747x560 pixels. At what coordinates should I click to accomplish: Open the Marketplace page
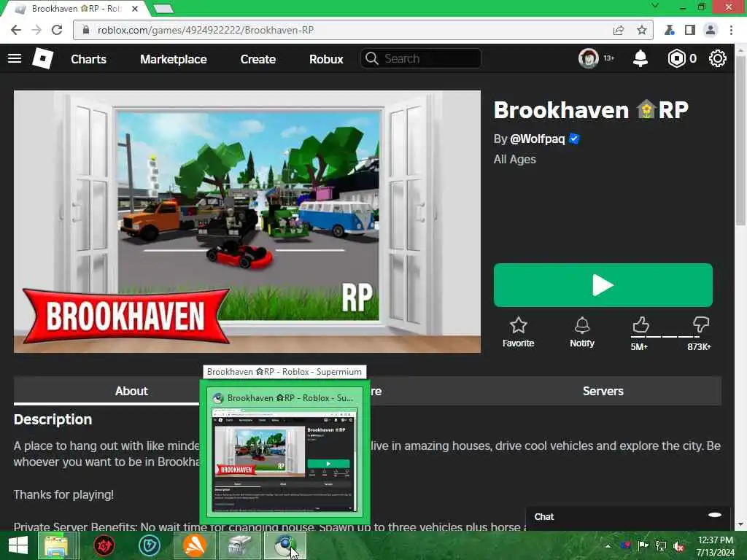[x=174, y=59]
